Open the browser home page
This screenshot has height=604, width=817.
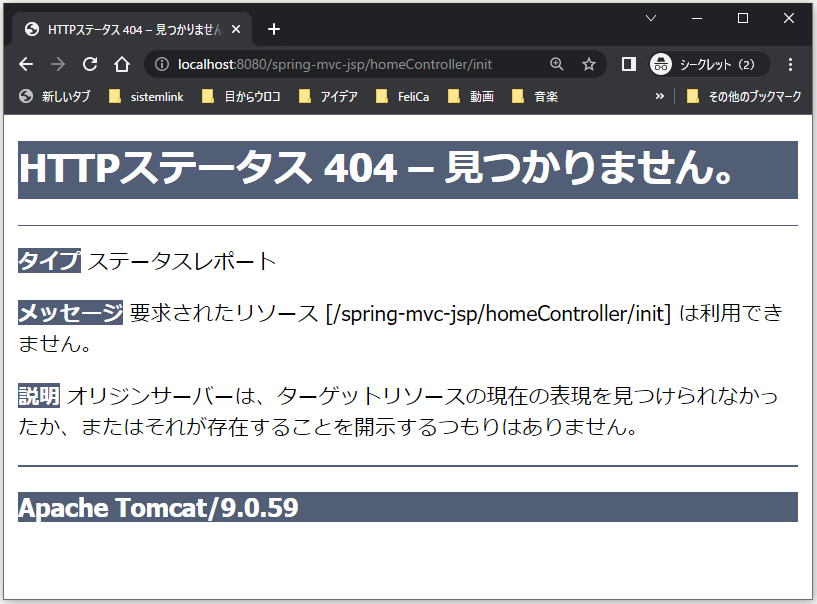(122, 63)
